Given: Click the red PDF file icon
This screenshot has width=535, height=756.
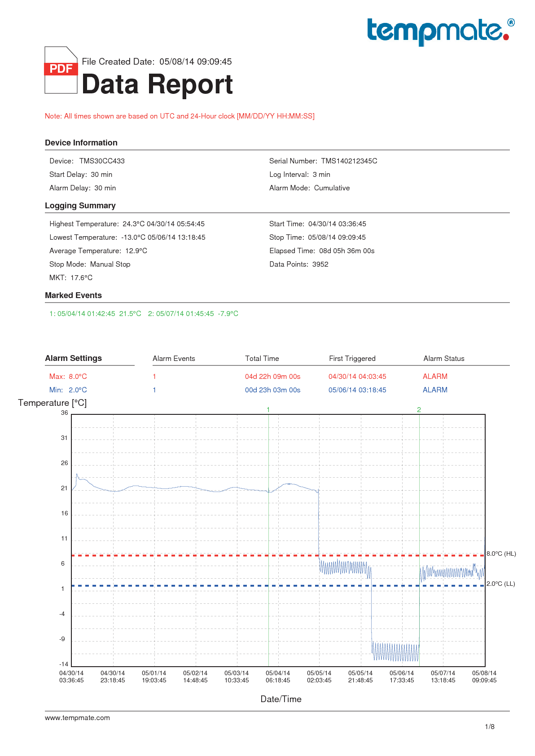Looking at the screenshot, I should click(61, 70).
